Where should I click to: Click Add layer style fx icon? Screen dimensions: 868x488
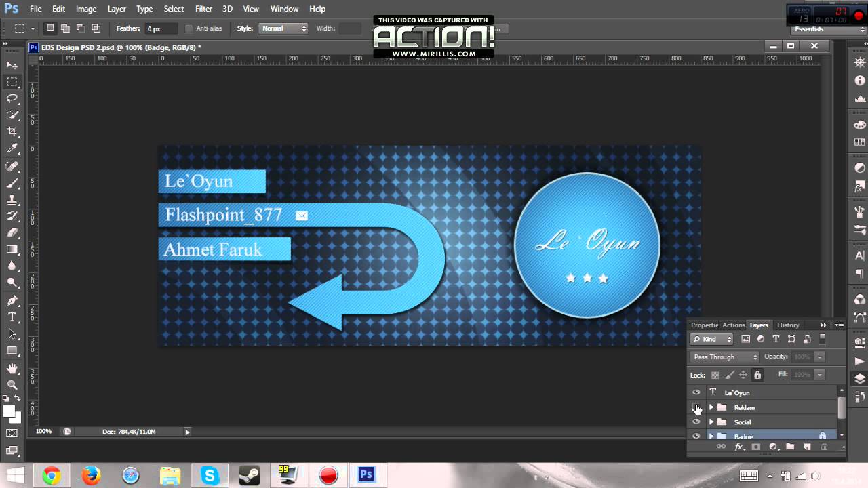[x=739, y=447]
